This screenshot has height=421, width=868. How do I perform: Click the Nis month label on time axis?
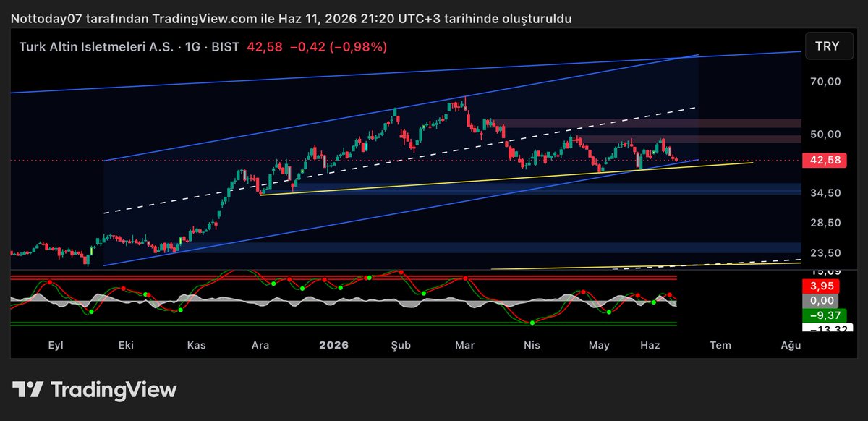[532, 345]
